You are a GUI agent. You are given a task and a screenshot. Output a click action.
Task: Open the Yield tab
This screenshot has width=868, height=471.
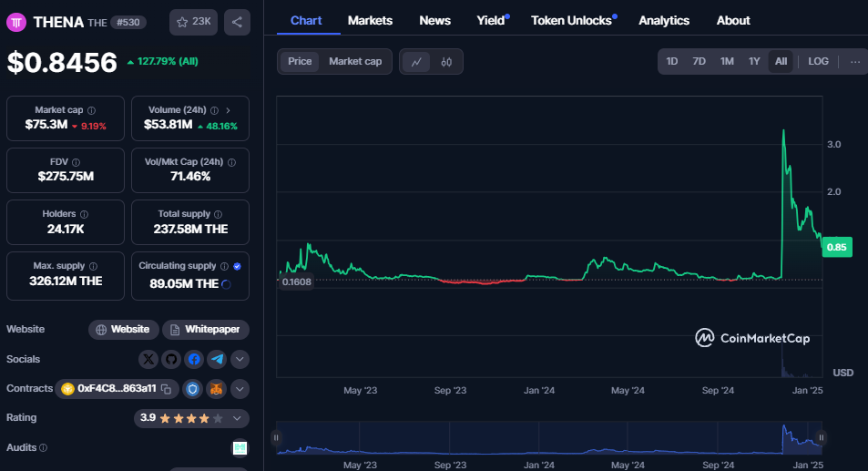click(x=492, y=20)
